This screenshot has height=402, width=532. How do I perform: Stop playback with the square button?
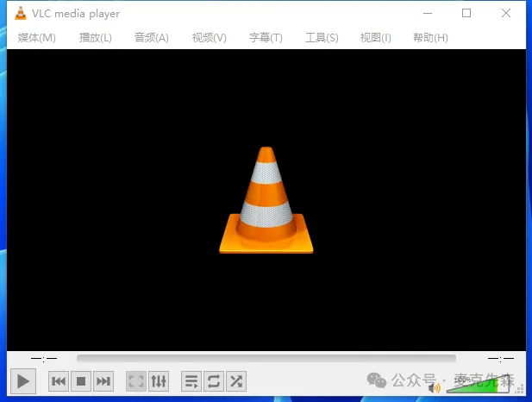pyautogui.click(x=81, y=381)
